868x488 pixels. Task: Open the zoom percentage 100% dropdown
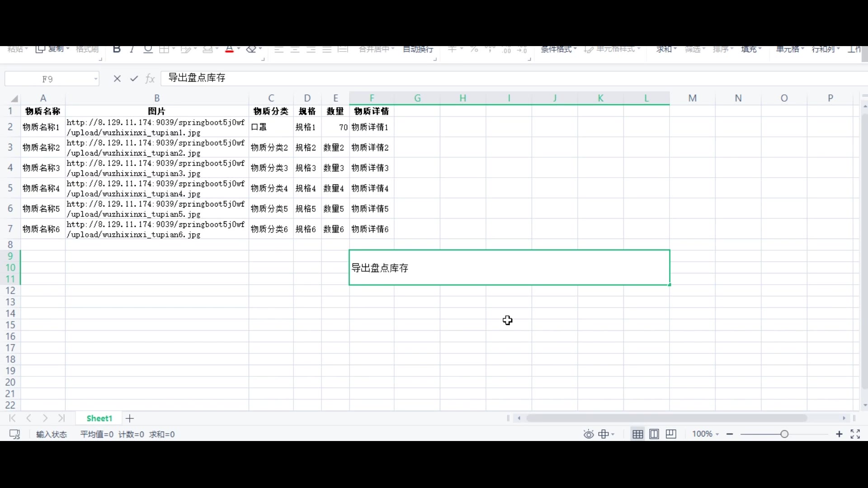(705, 434)
